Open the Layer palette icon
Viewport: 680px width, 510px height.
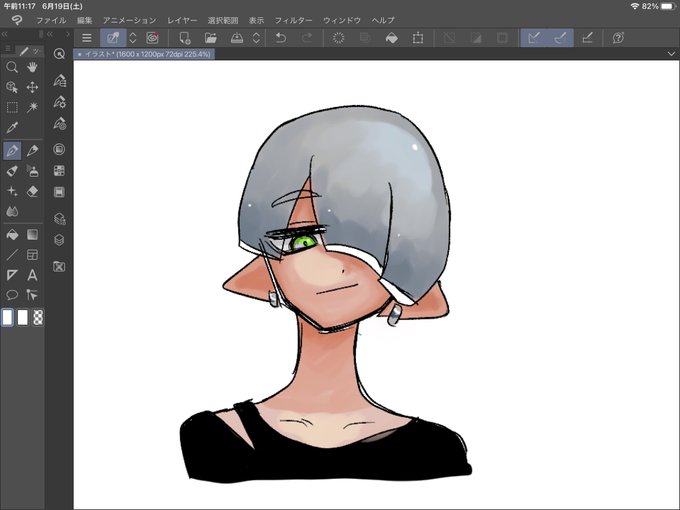tap(59, 240)
